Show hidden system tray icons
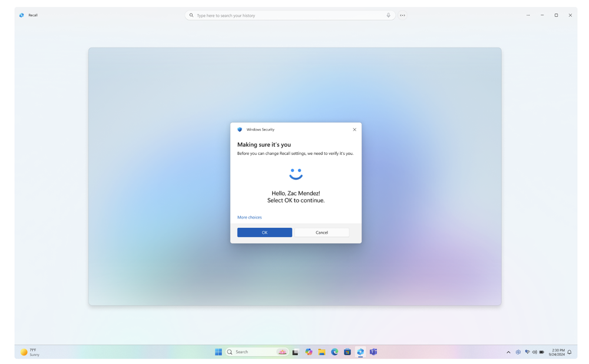This screenshot has height=364, width=589. (x=509, y=352)
